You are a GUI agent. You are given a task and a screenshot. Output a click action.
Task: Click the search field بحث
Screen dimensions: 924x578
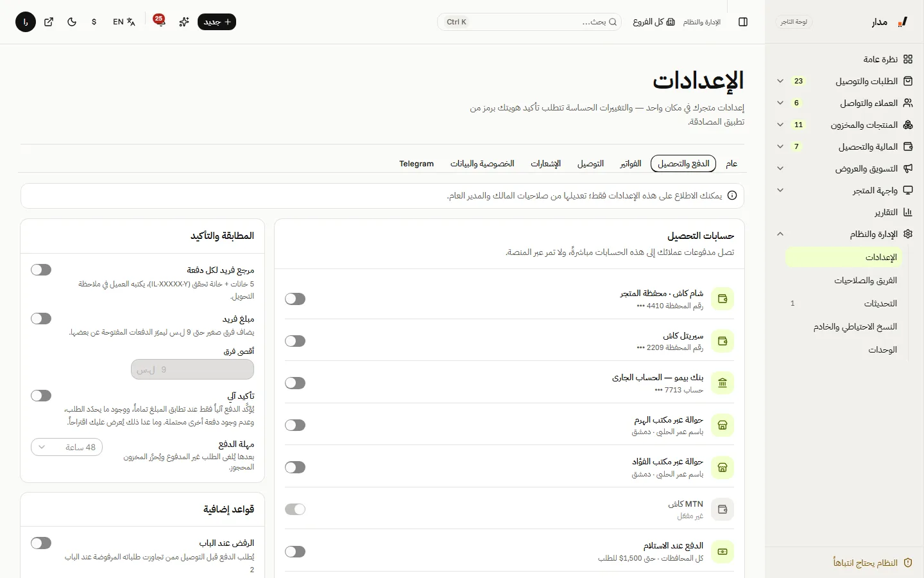[x=530, y=22]
